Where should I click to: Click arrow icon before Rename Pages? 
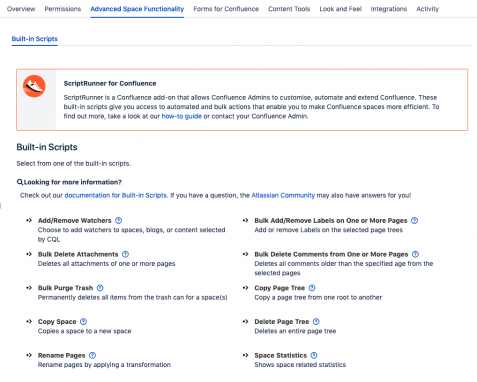[29, 355]
